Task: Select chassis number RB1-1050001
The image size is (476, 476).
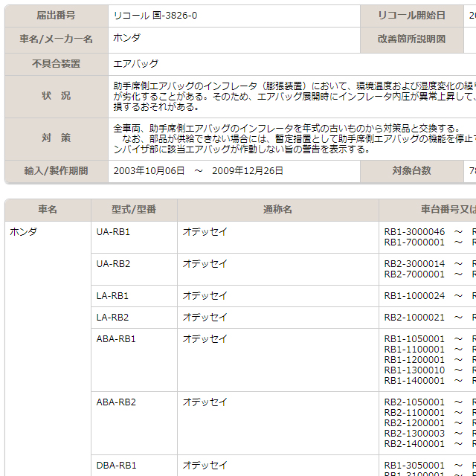Action: click(x=414, y=339)
